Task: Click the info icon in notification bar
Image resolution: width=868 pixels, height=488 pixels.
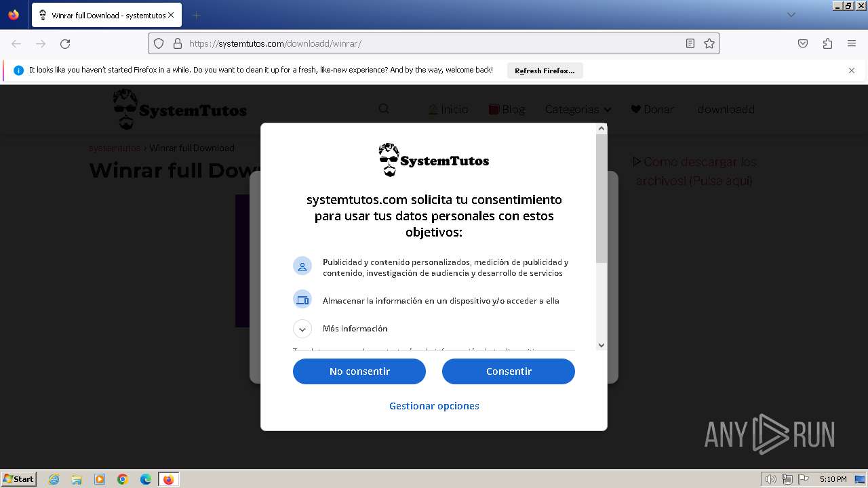Action: click(18, 70)
